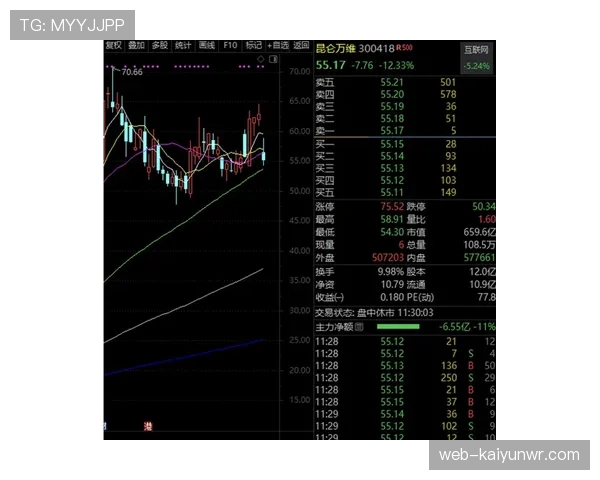Click the R500 badge beside stock code

point(405,48)
